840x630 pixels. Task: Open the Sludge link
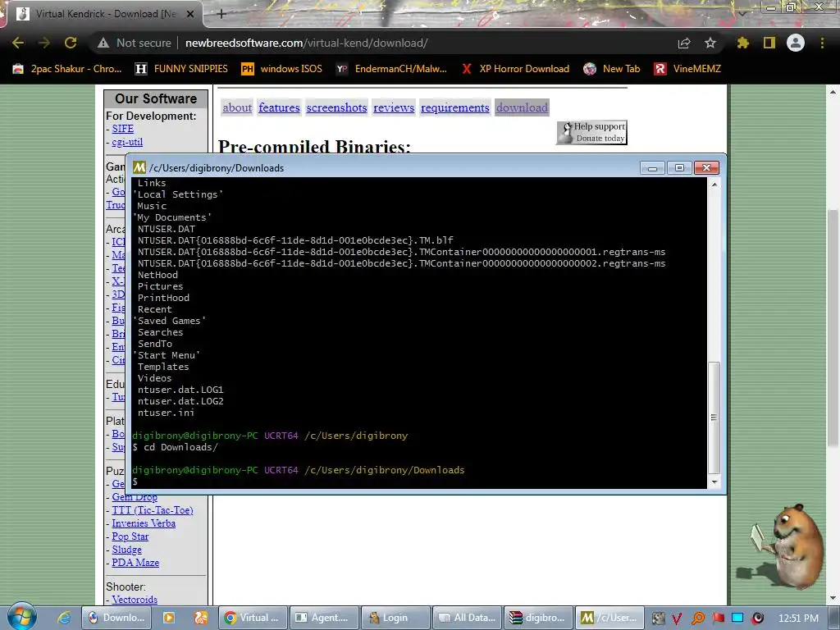click(x=126, y=550)
